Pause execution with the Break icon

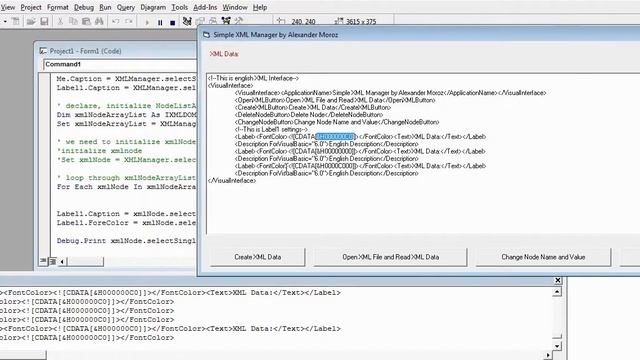160,22
